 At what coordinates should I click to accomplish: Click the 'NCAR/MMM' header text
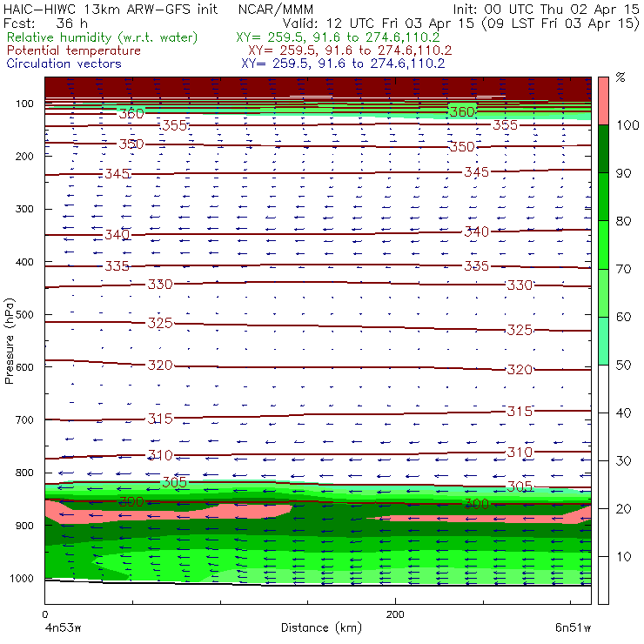276,9
